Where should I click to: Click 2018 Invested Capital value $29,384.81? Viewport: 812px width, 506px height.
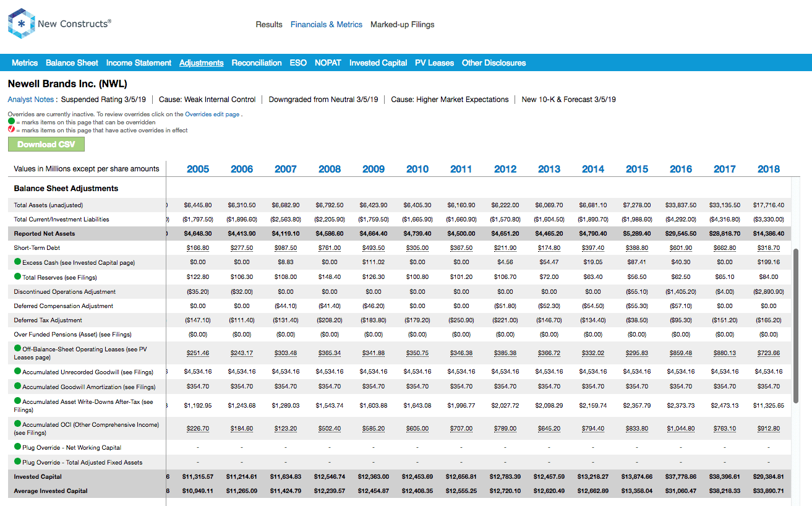[769, 477]
